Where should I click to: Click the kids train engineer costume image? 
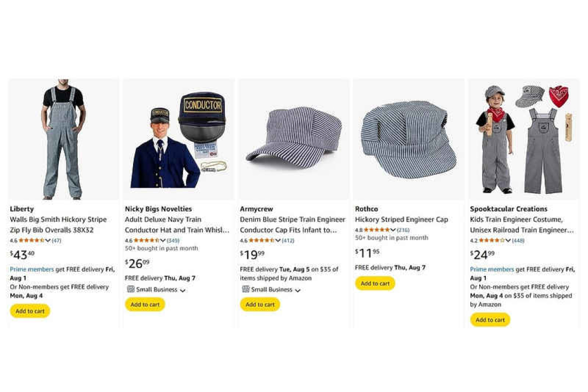[x=523, y=139]
